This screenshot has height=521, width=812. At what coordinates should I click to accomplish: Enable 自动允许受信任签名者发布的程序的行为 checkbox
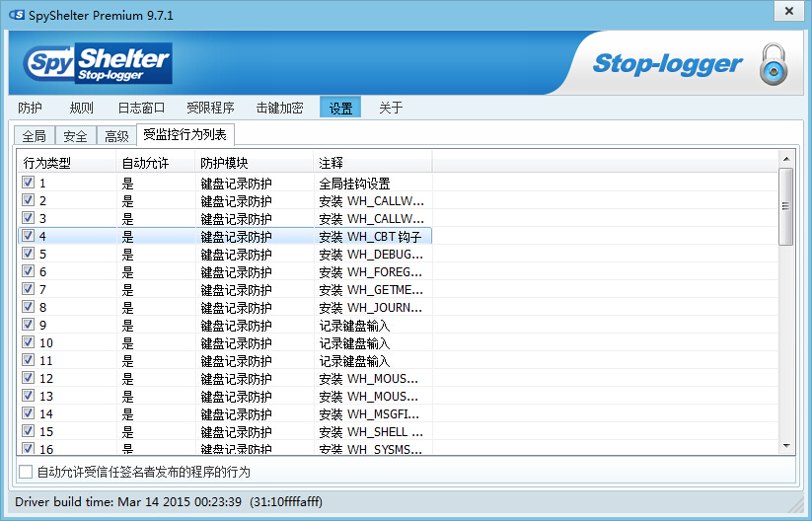[x=26, y=472]
